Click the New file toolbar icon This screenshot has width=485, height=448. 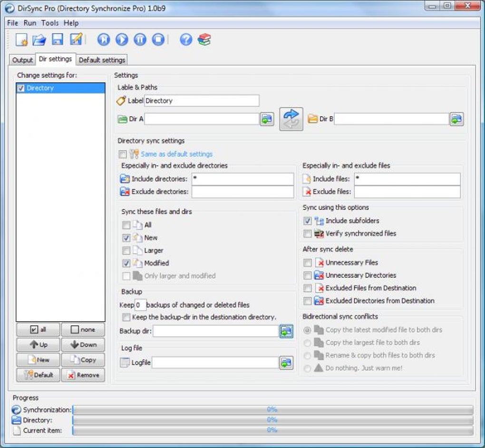(21, 39)
